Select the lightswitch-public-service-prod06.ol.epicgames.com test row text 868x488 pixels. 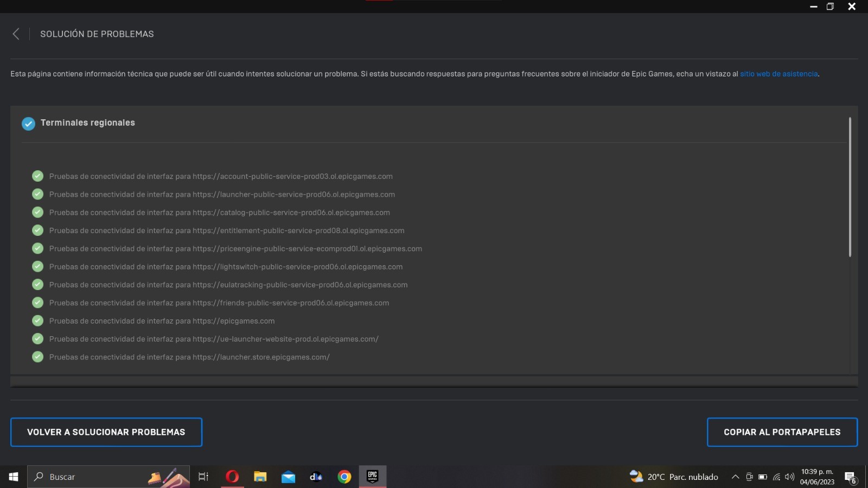226,266
